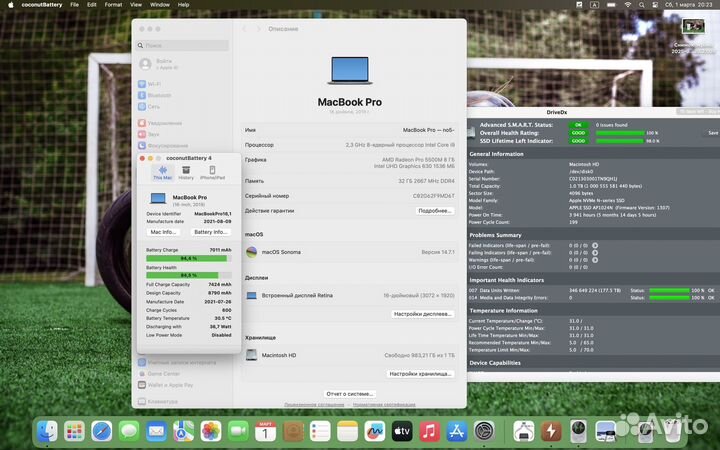Switch to iPhone/iPad tab in coconutBattery

(212, 173)
